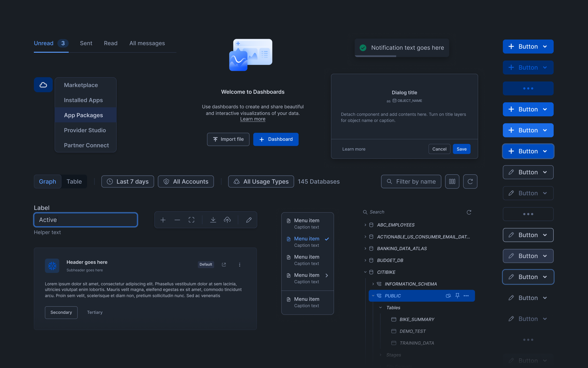The image size is (588, 368).
Task: Click the columns view icon button
Action: (452, 181)
